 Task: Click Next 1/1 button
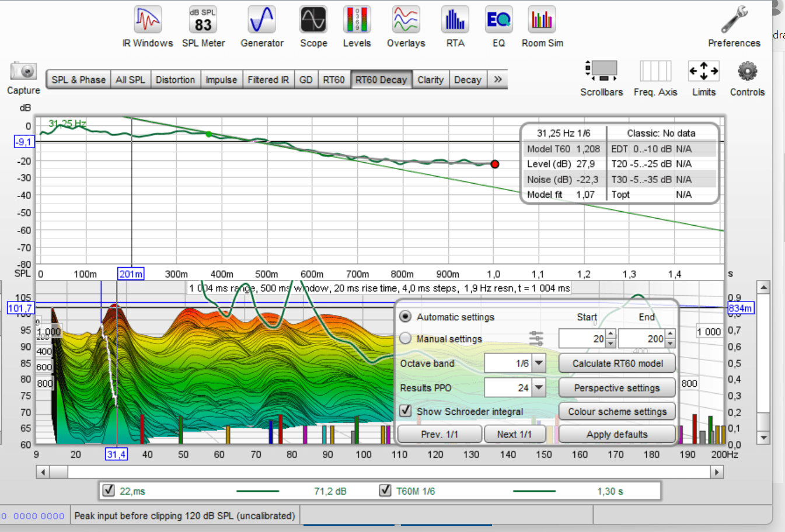(514, 435)
